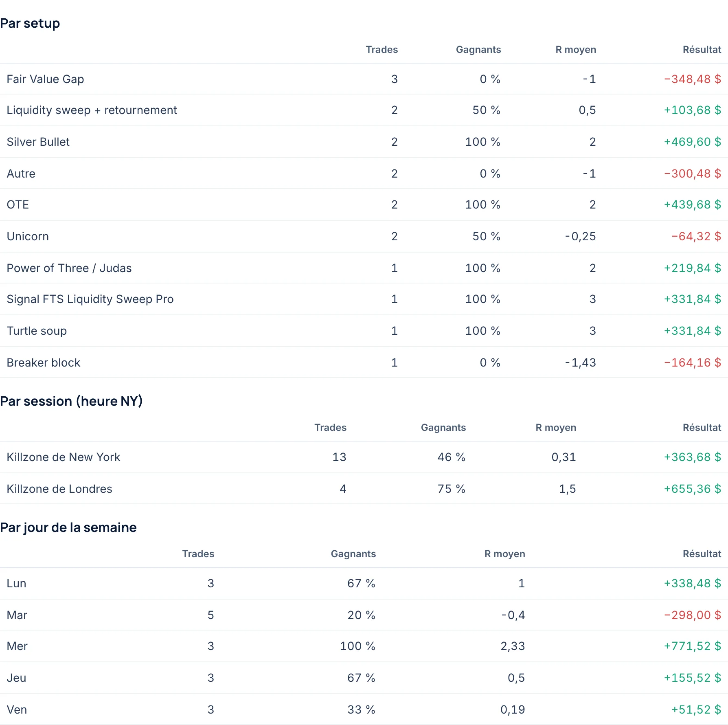The height and width of the screenshot is (725, 728).
Task: Click the "Killzone de Londres" row label
Action: [59, 489]
